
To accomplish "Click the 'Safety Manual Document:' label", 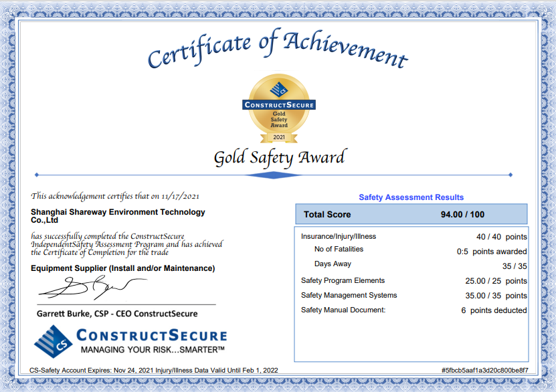I will tap(343, 310).
